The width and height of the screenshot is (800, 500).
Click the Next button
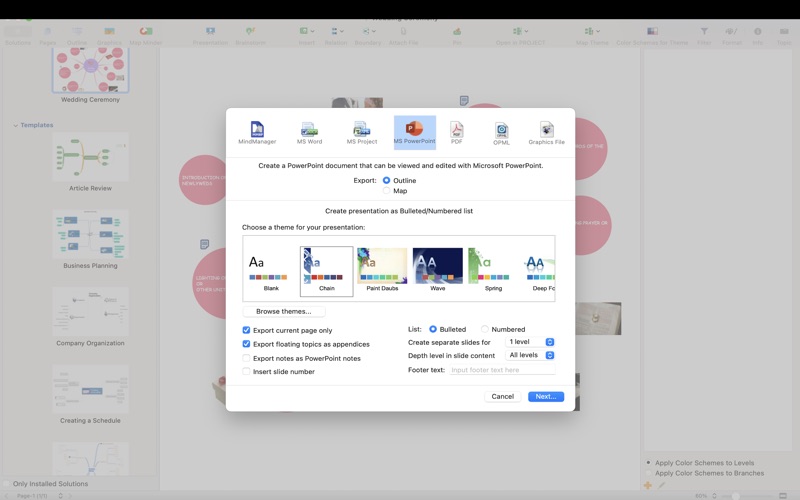546,396
